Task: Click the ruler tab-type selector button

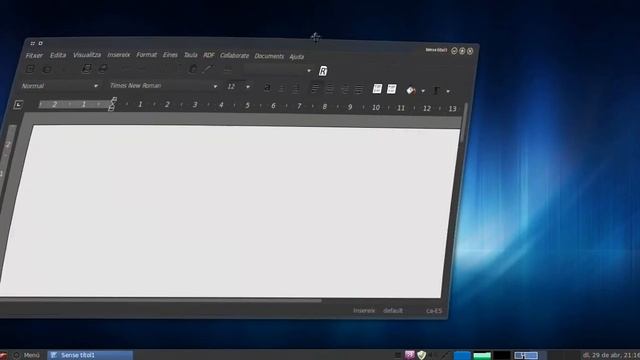Action: coord(18,105)
